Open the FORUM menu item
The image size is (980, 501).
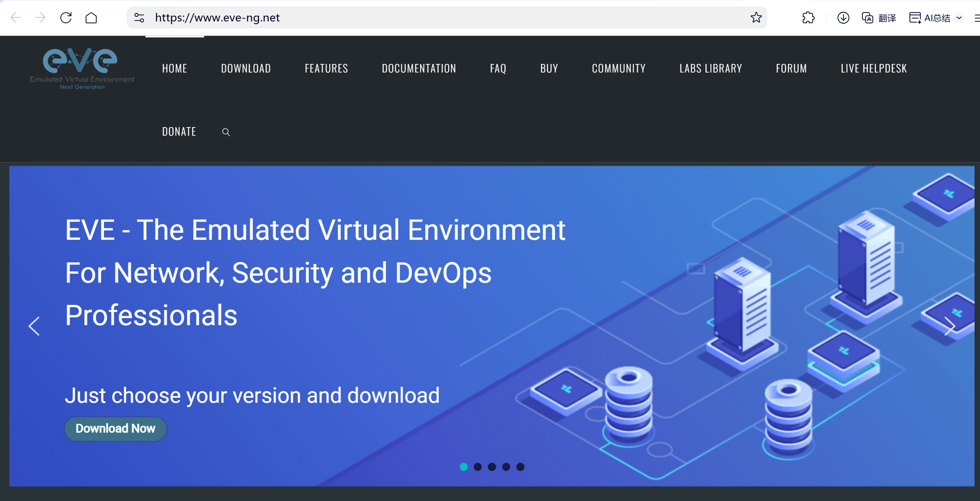[x=791, y=69]
